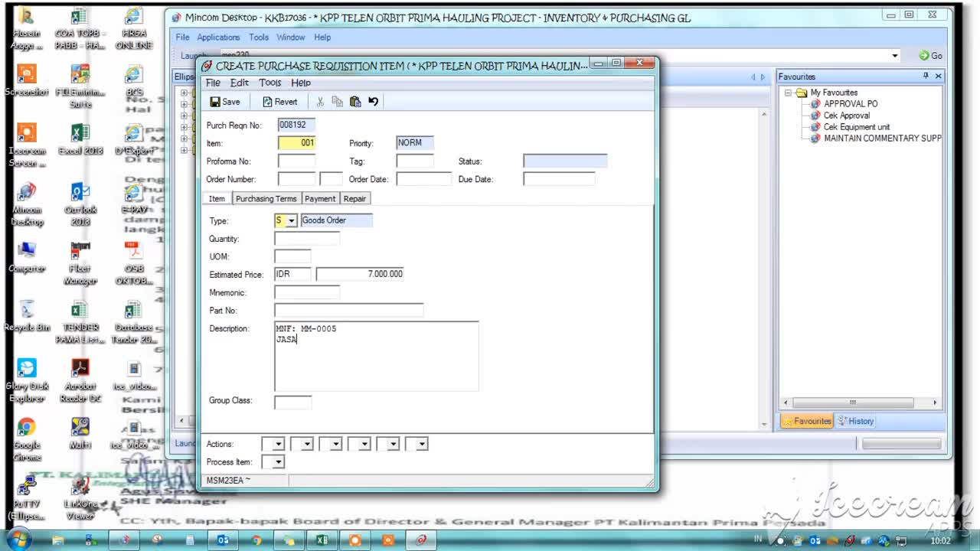Open Glary Disk Explorer desktop icon

tap(27, 381)
